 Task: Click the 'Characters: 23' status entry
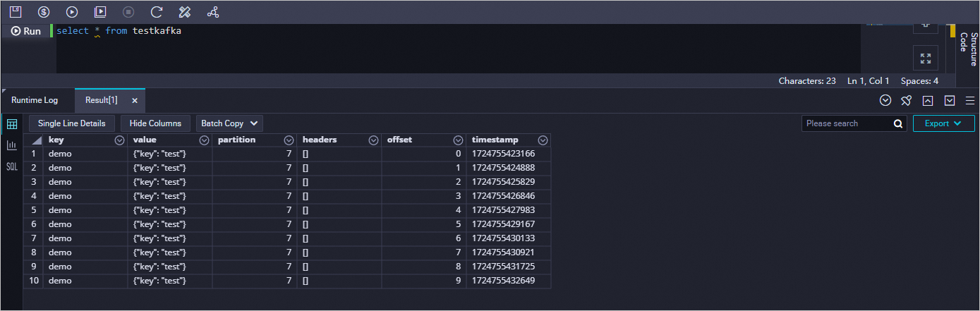point(807,81)
